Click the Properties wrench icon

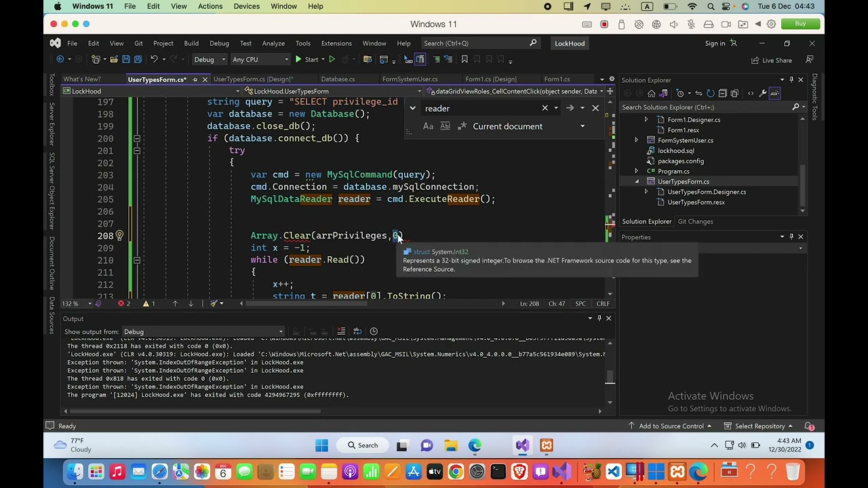pyautogui.click(x=763, y=94)
